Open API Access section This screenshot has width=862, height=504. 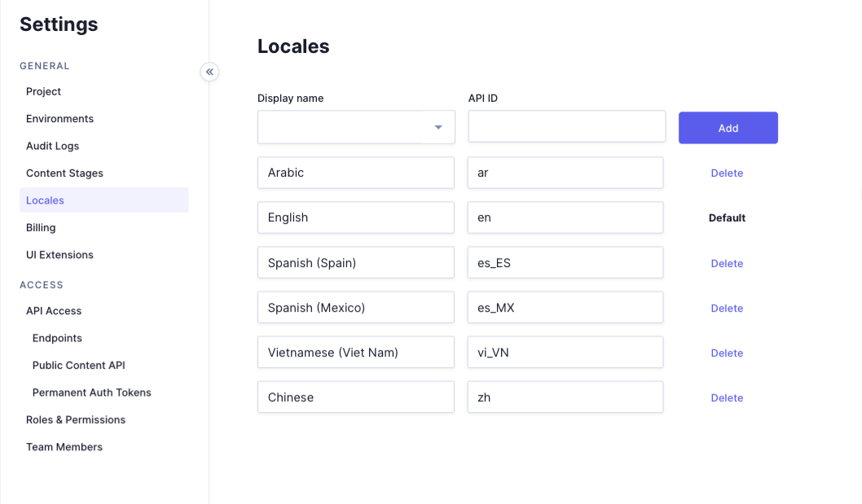tap(54, 311)
